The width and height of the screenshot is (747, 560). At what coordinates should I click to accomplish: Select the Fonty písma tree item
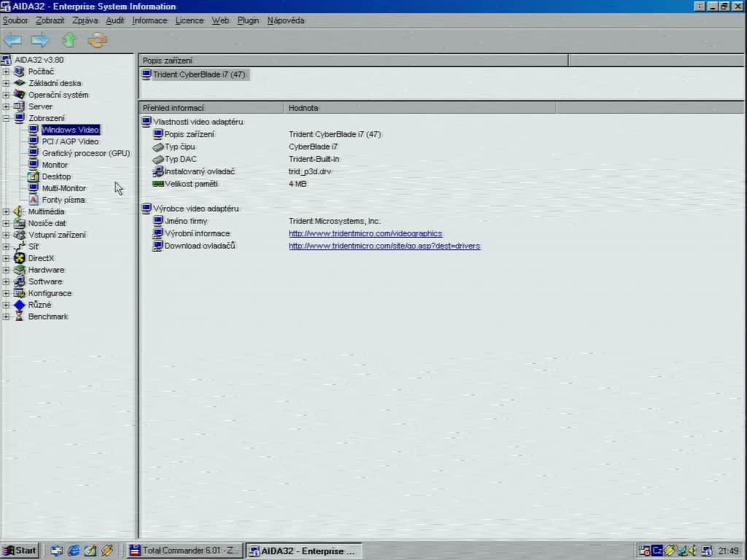coord(63,200)
